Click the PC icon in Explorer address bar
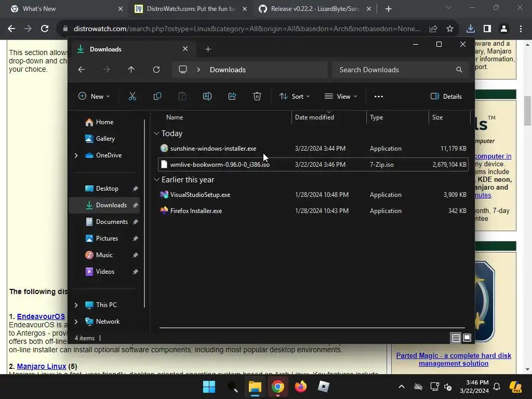 183,70
